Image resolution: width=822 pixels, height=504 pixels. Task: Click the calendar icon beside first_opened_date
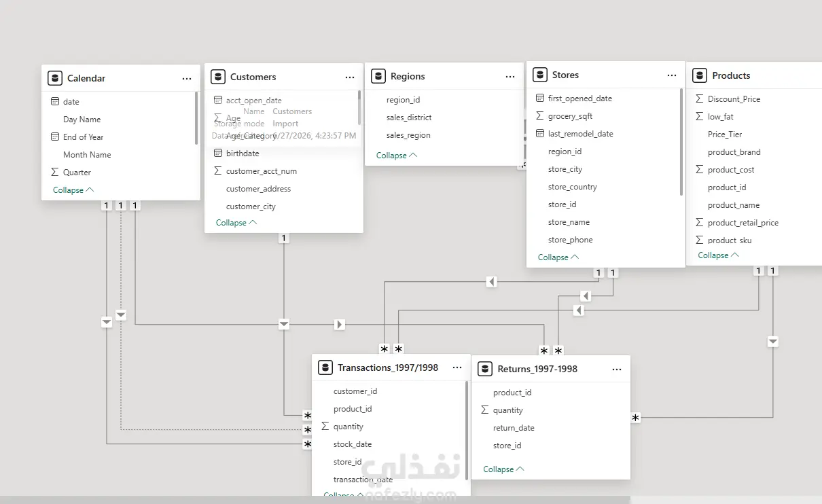(x=540, y=98)
